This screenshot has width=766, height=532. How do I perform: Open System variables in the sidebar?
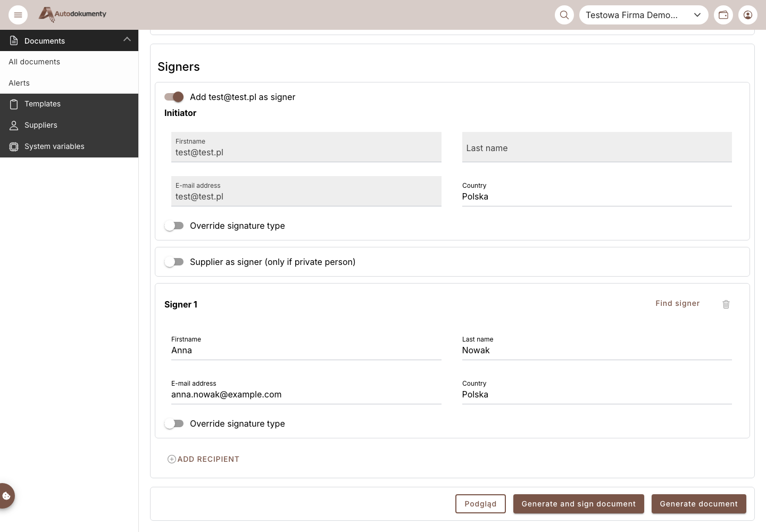click(69, 146)
